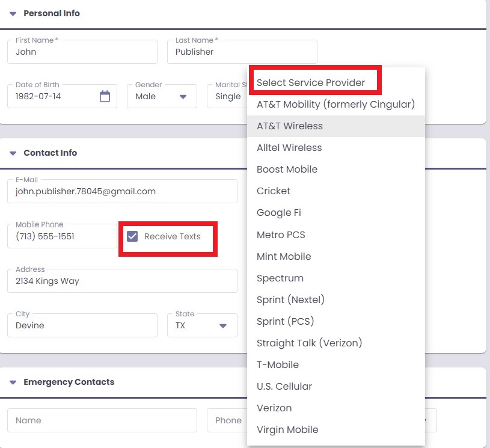490x448 pixels.
Task: Select Verizon provider
Action: [x=336, y=408]
